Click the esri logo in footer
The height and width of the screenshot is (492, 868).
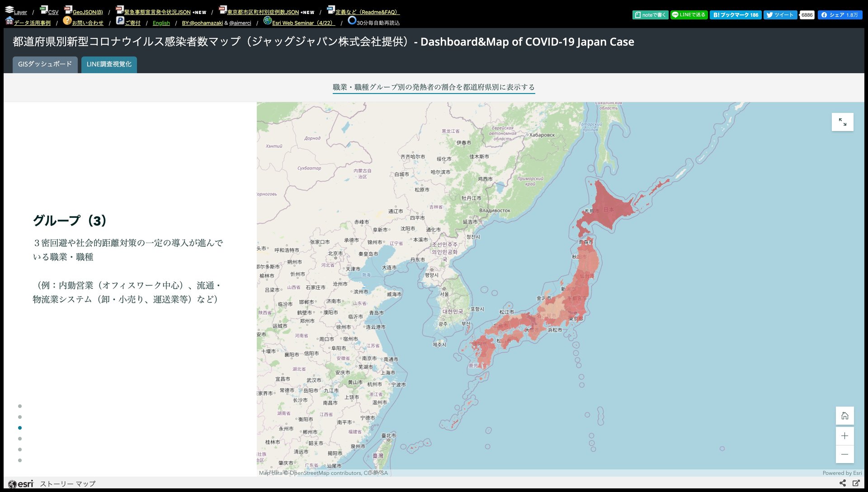point(21,484)
